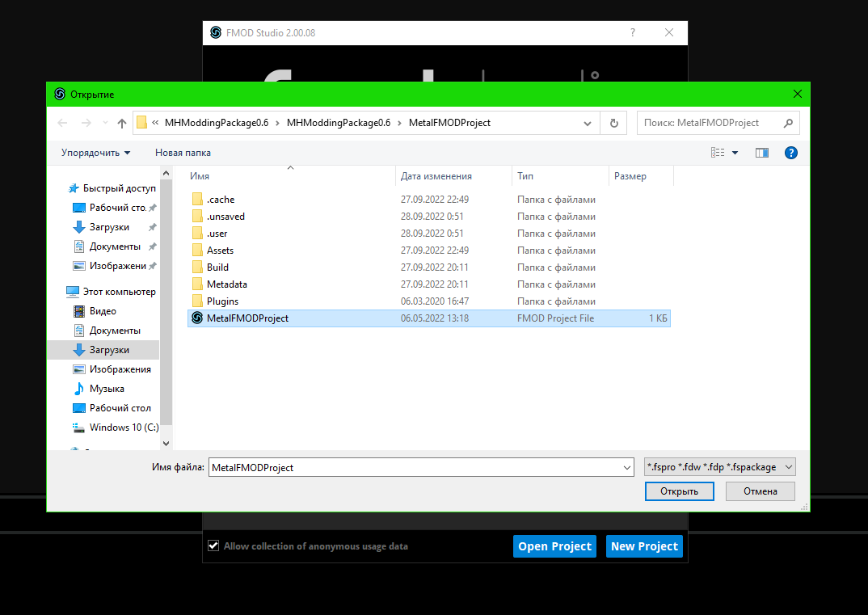The image size is (868, 615).
Task: Open the Упорядочить menu
Action: point(95,153)
